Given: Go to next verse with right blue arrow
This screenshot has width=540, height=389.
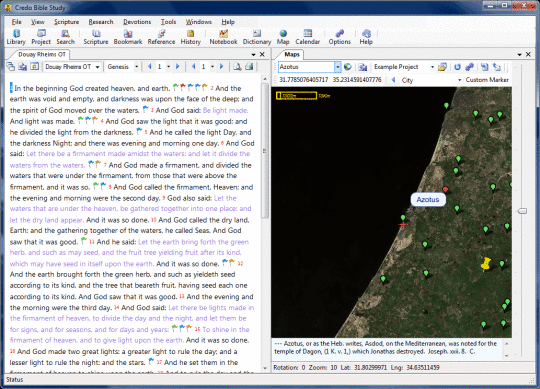Looking at the screenshot, I should coord(221,66).
